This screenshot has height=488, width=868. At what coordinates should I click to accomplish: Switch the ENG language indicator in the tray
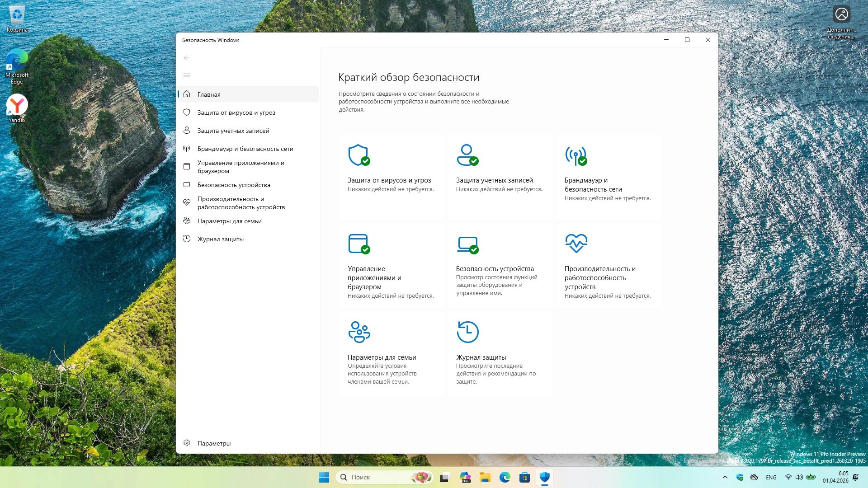click(771, 477)
